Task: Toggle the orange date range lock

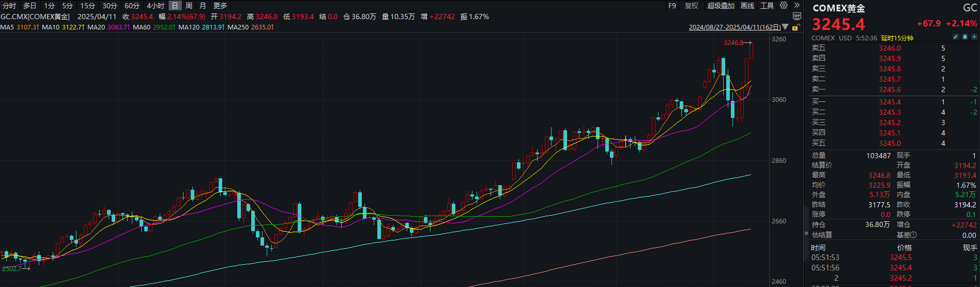Action: 796,27
